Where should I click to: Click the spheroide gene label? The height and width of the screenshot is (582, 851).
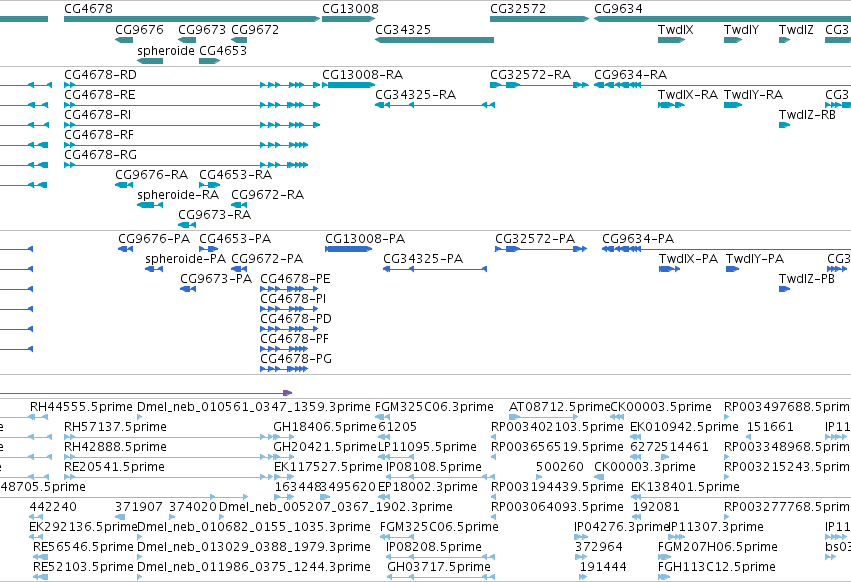[x=166, y=50]
